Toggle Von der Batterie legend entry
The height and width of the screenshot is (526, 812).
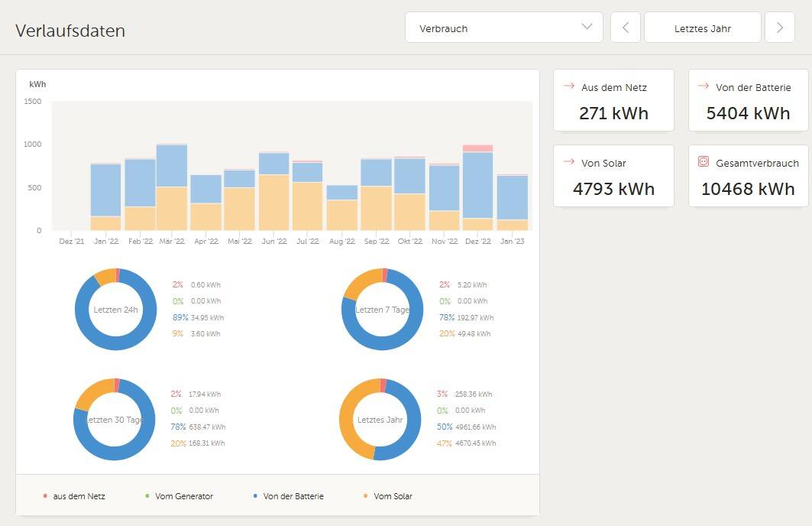pos(288,496)
